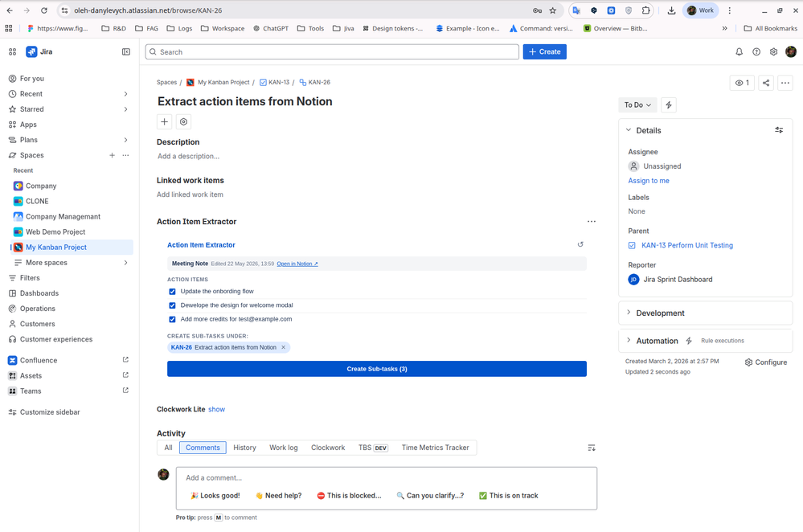Open browser extensions puzzle icon
The width and height of the screenshot is (803, 532).
point(645,10)
